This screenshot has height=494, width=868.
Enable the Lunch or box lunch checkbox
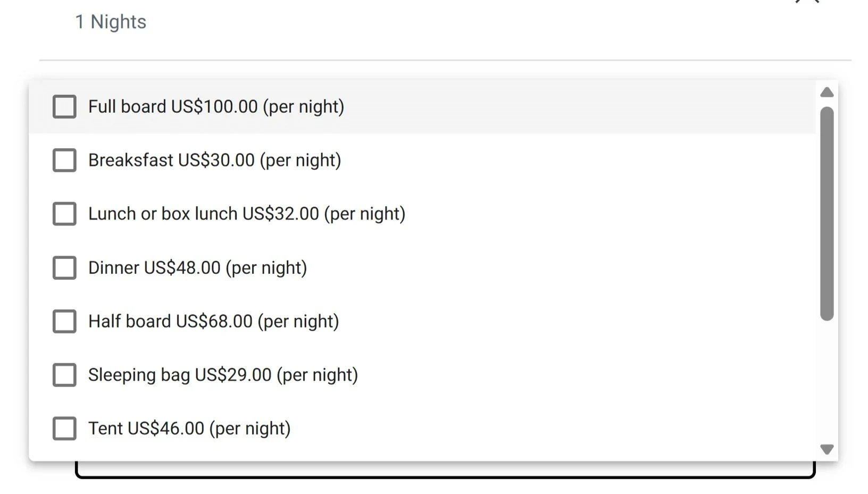coord(64,214)
